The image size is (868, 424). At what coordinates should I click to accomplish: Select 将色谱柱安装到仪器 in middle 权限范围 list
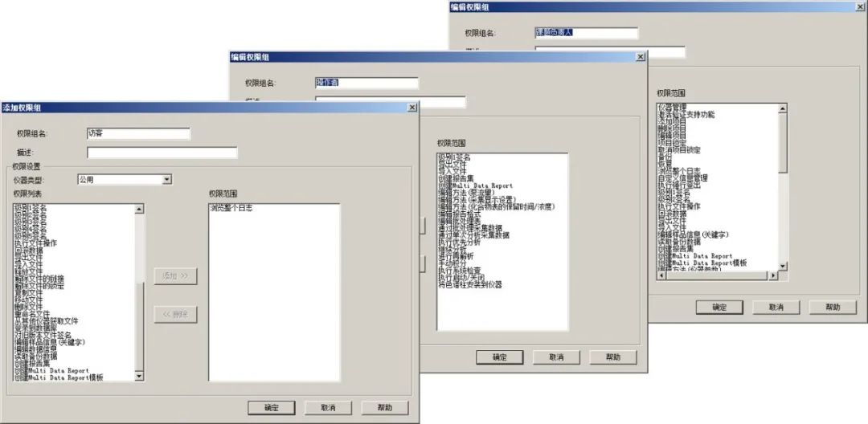470,285
